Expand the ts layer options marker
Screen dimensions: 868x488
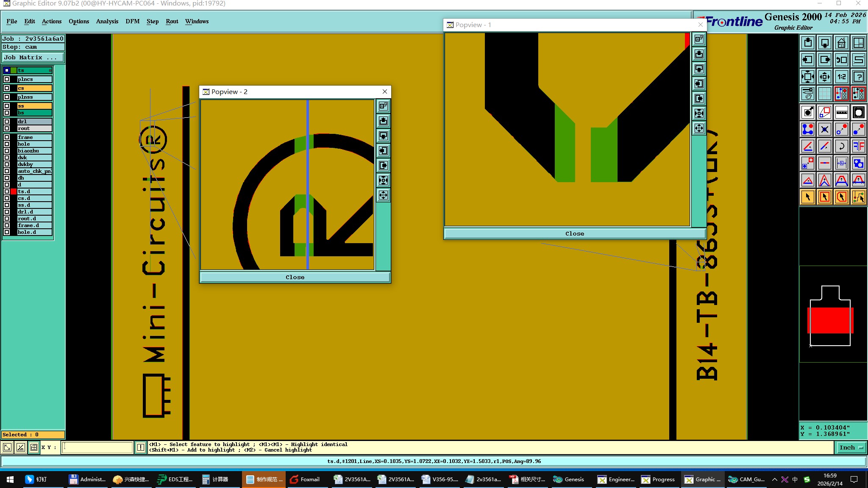[x=50, y=70]
